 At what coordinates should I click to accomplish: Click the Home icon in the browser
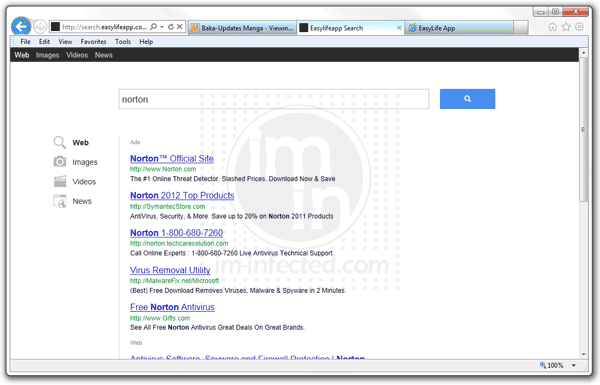coord(553,27)
